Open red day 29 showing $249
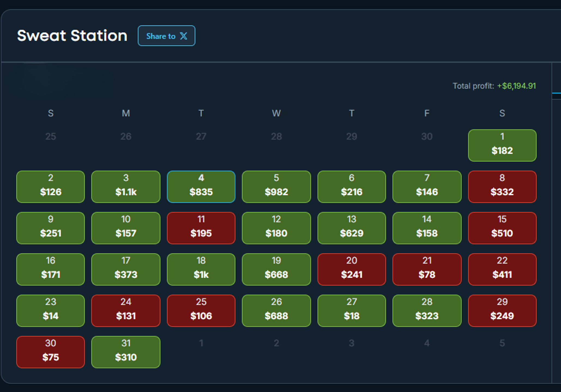Screen dimensions: 561x392 point(502,311)
